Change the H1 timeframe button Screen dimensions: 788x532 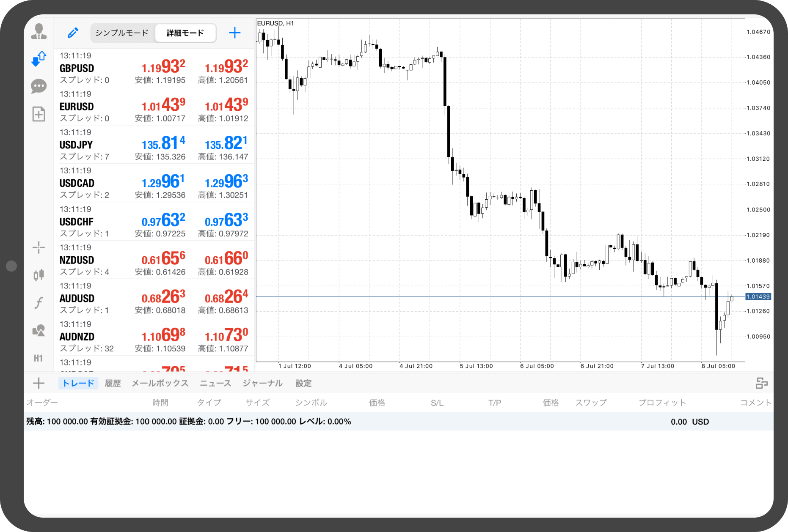[x=39, y=358]
